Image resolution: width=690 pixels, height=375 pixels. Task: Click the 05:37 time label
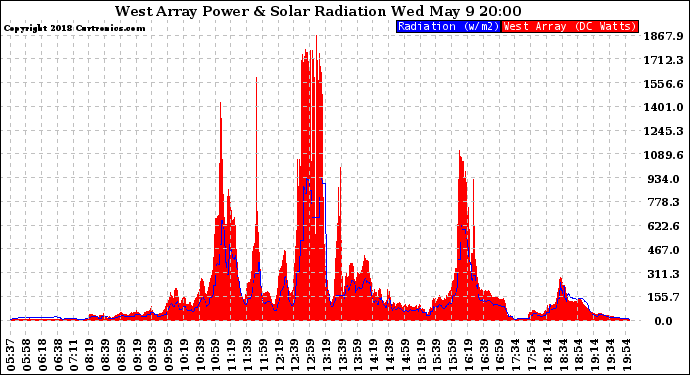pos(11,355)
